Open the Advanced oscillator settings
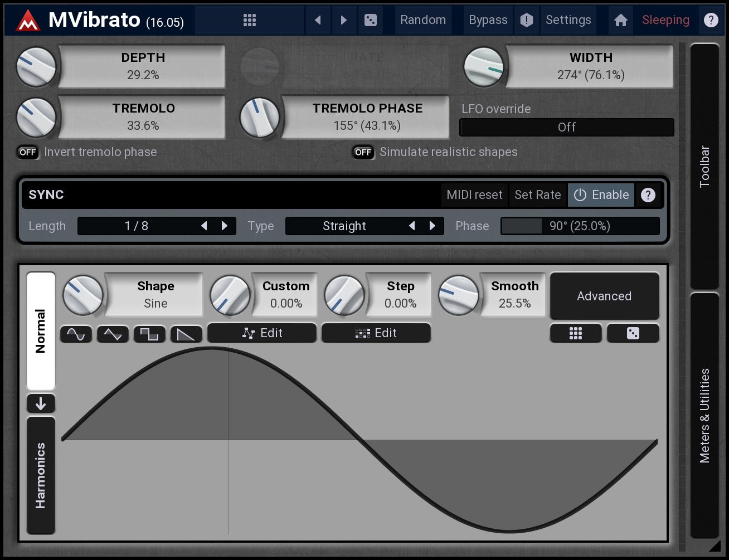The image size is (729, 560). coord(605,296)
